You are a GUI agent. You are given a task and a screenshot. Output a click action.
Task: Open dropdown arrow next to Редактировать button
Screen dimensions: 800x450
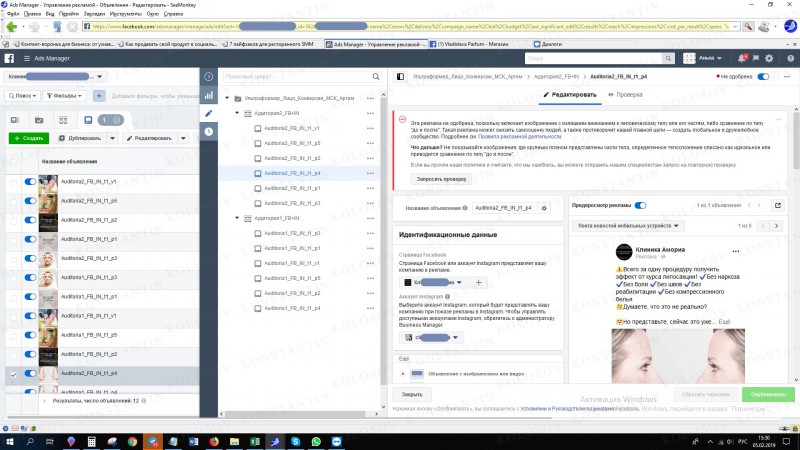pos(183,138)
